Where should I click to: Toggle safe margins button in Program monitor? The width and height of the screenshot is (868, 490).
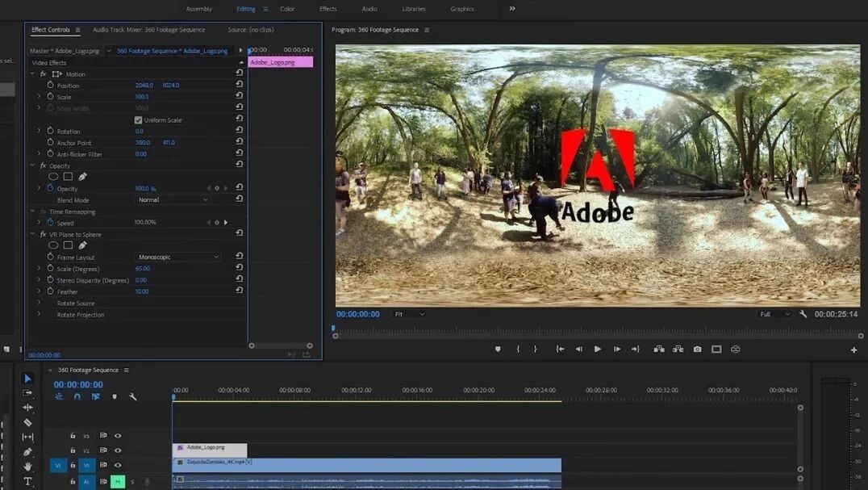[716, 350]
